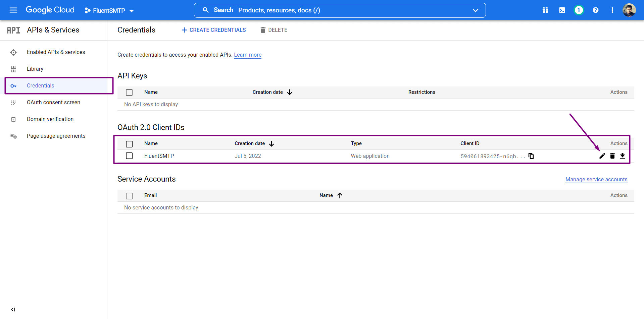Sort API Keys by Creation date

click(272, 92)
